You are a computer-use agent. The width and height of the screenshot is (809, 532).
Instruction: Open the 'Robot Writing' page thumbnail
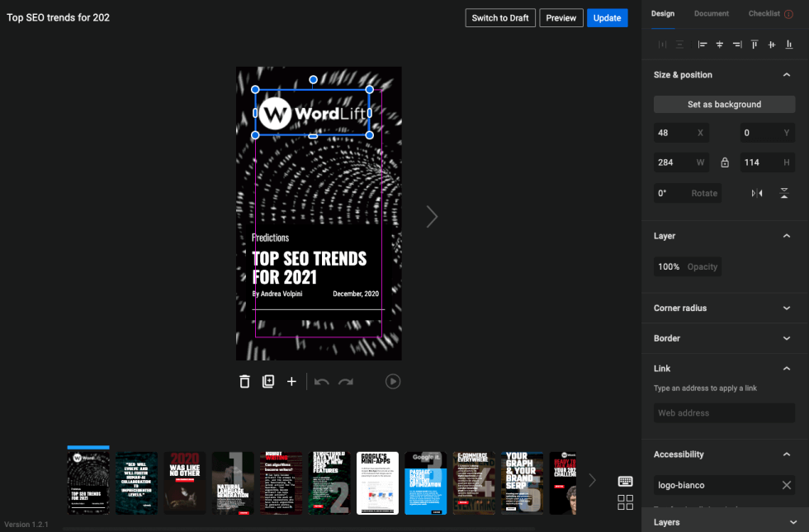(x=281, y=483)
